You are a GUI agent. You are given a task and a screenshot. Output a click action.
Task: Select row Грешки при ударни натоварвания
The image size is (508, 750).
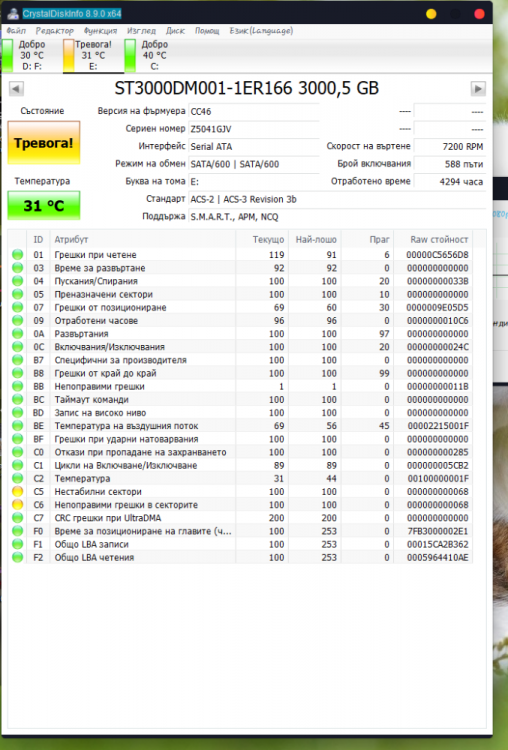(x=240, y=439)
